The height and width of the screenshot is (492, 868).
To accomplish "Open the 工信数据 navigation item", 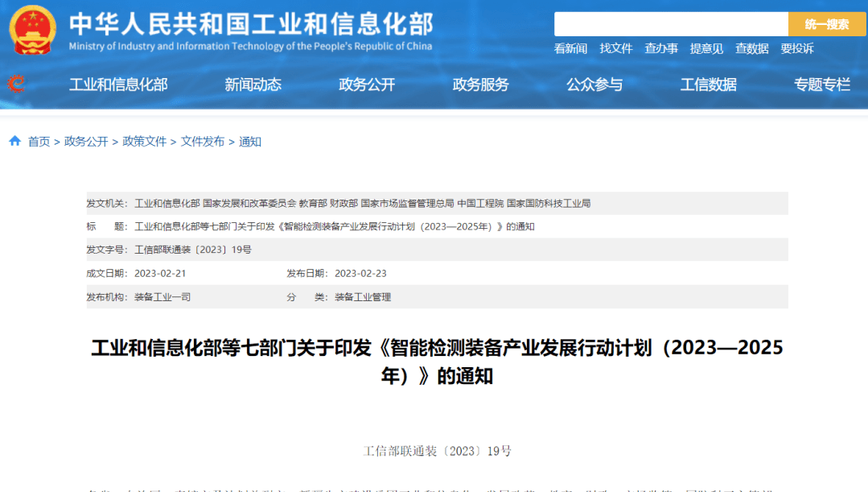I will click(x=708, y=85).
